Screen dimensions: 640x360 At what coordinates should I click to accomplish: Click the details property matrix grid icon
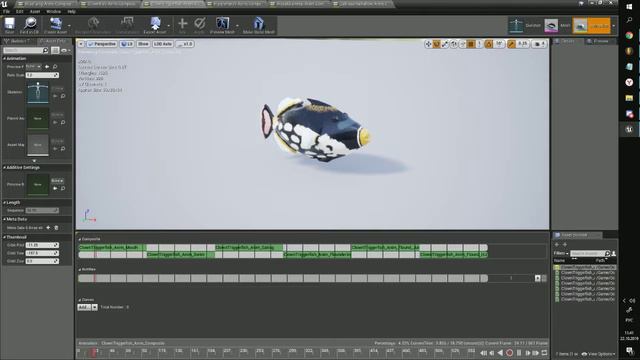(x=55, y=50)
